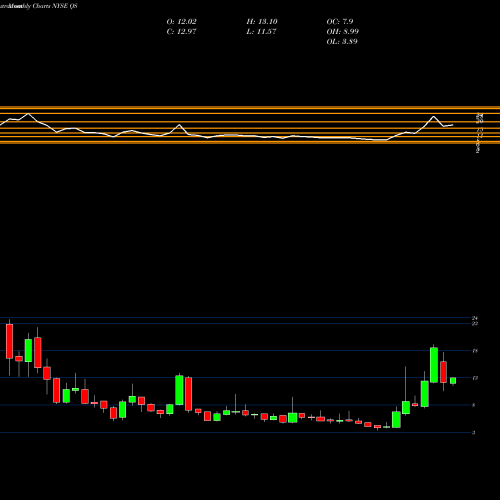500x500 pixels.
Task: Click the last green candle on the right
Action: point(453,381)
